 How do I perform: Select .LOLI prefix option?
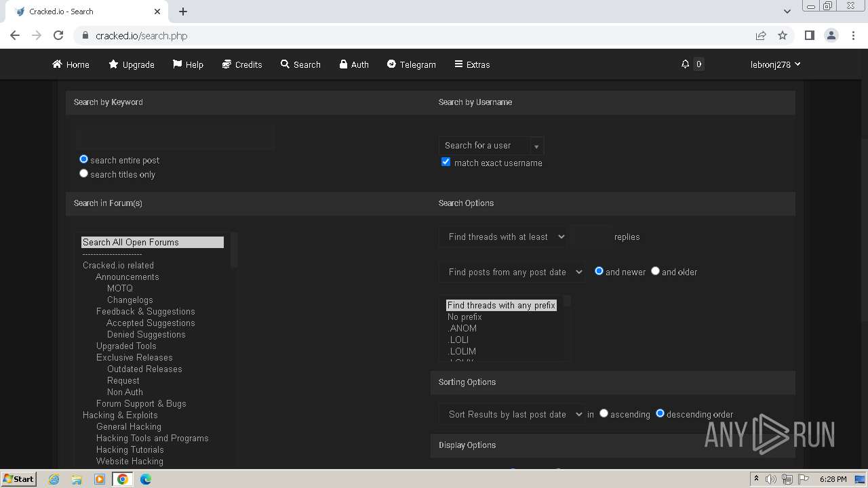[x=458, y=340]
